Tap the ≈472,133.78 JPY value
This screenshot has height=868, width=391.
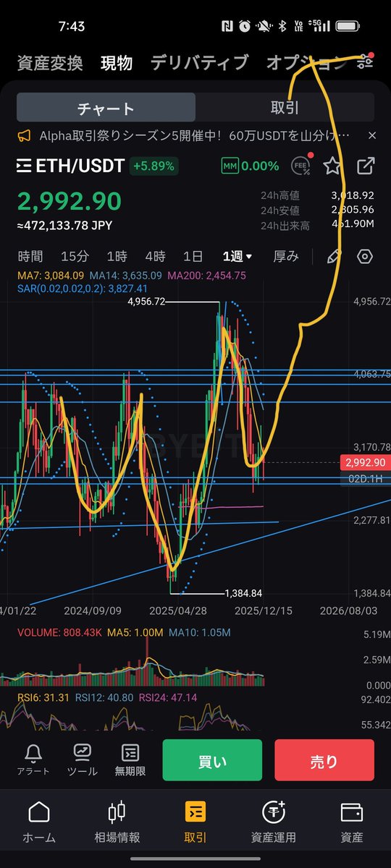pyautogui.click(x=64, y=225)
